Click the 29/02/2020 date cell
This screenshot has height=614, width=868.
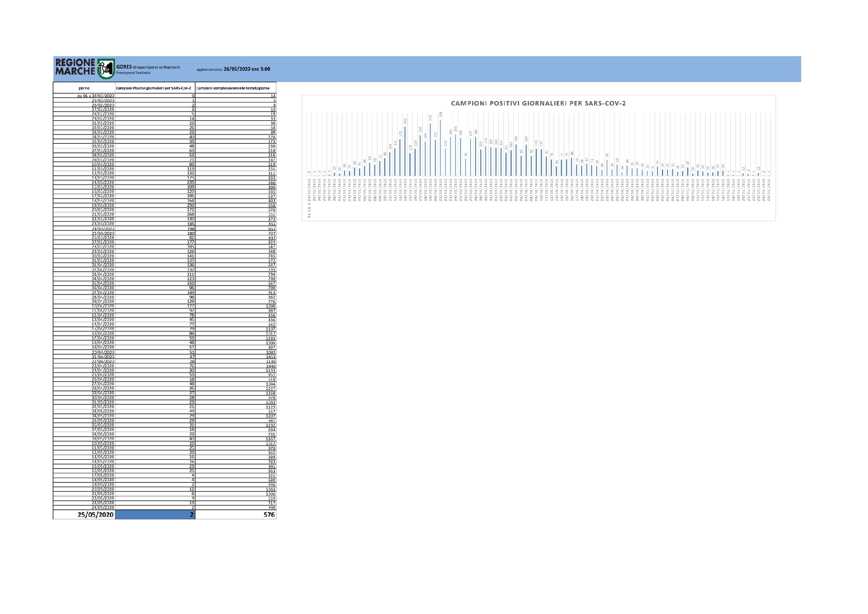[103, 119]
